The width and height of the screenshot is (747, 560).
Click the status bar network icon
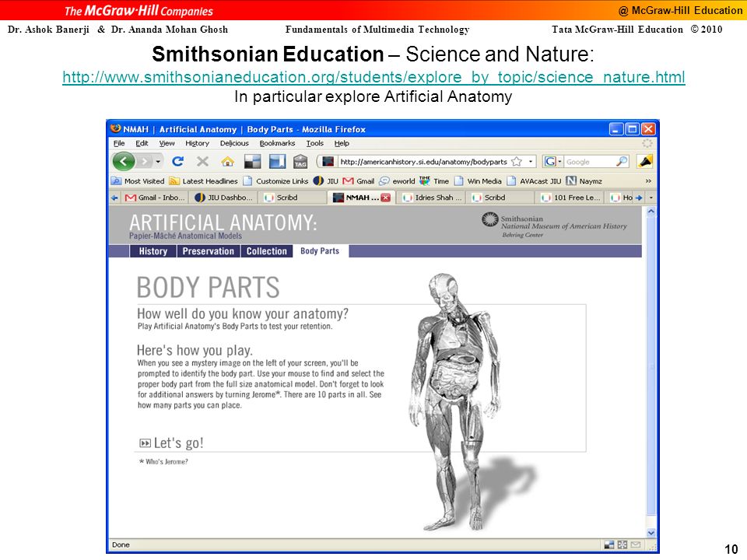click(622, 544)
